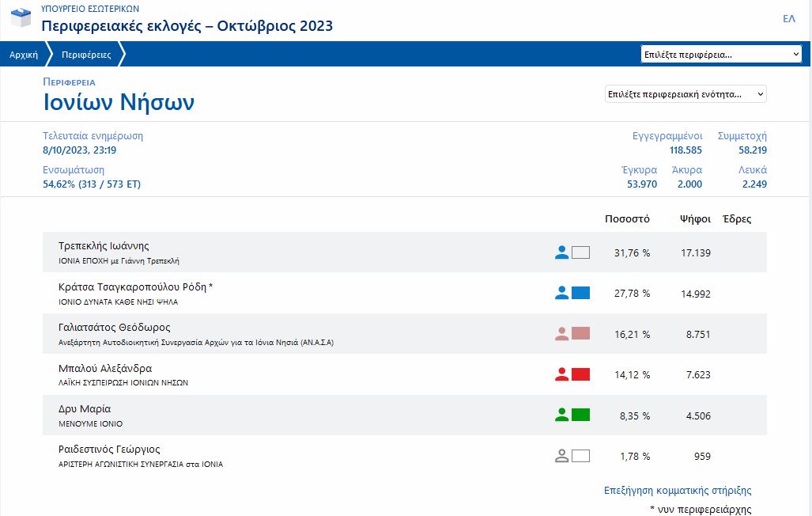Open Γαλιατσάτος Θεόδωρος candidate entry
This screenshot has width=812, height=516.
[x=115, y=328]
